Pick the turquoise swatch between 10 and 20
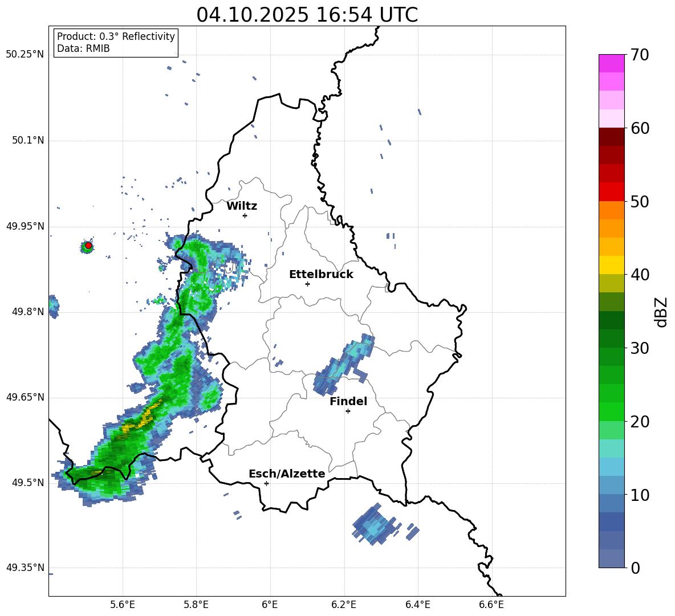The width and height of the screenshot is (675, 616). [611, 448]
